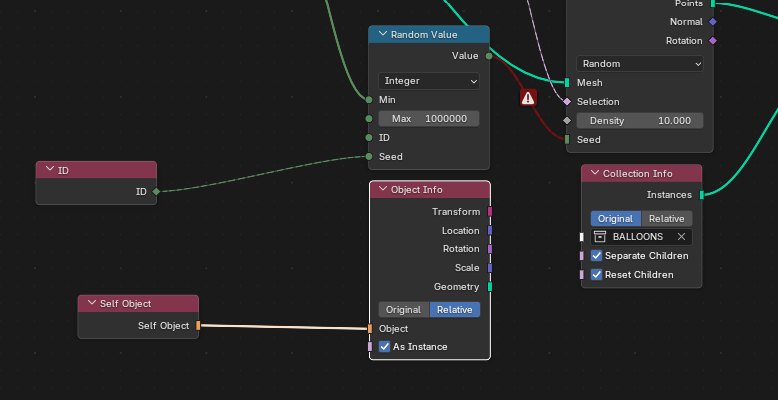Click the Max 1000000 value field
The image size is (778, 400).
(429, 119)
